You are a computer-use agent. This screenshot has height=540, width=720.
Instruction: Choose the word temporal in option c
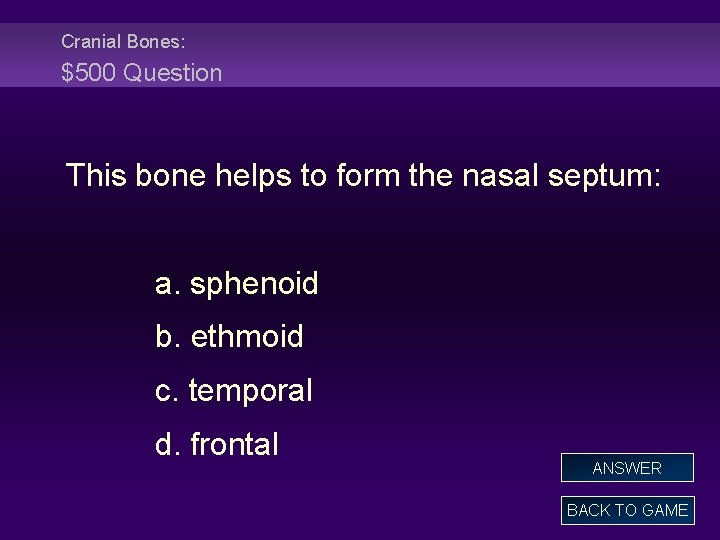click(x=251, y=392)
